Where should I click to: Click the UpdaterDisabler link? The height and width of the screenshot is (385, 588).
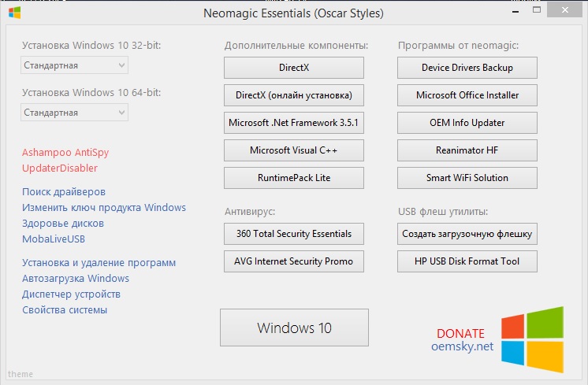click(x=60, y=168)
